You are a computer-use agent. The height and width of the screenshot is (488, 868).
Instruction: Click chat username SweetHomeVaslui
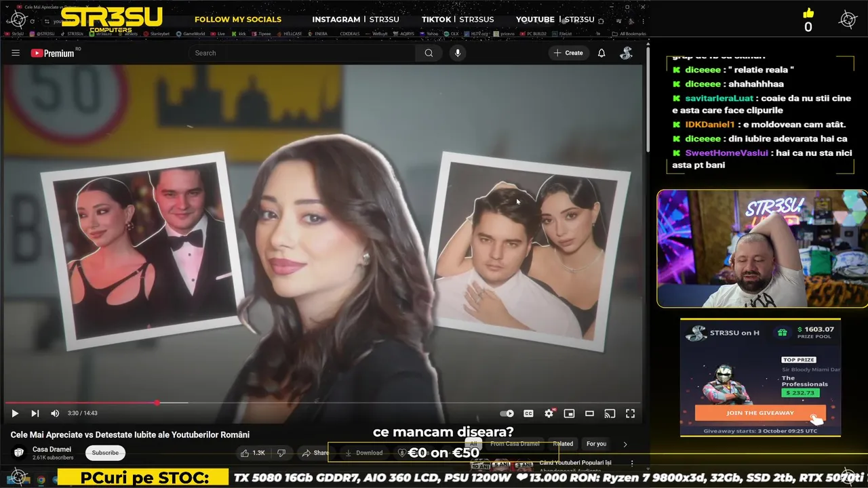tap(728, 153)
